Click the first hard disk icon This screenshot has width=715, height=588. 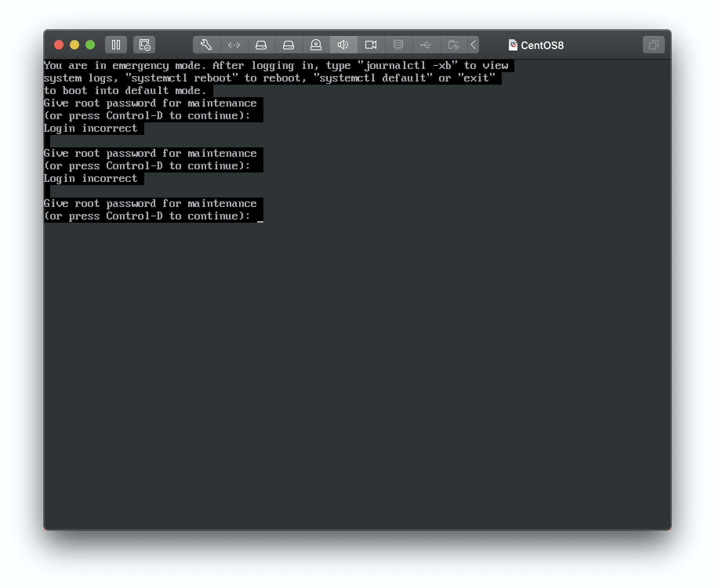click(261, 45)
